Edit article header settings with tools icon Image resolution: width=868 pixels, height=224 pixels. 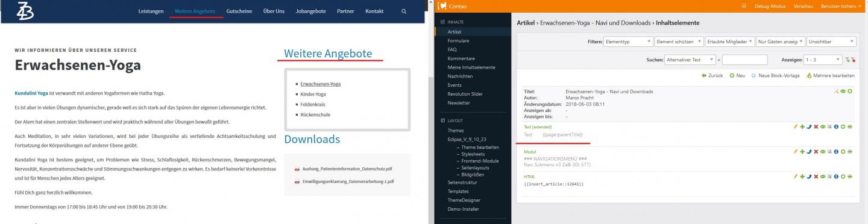pyautogui.click(x=837, y=91)
